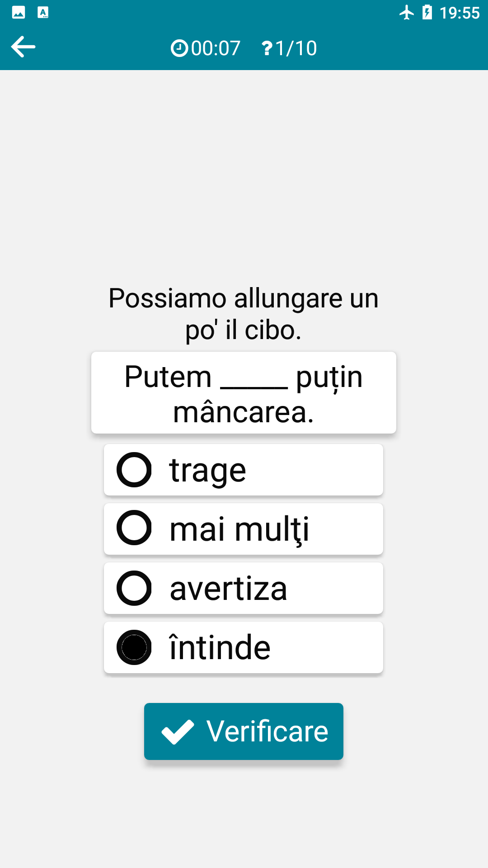Tap the question mark progress icon
This screenshot has height=868, width=488.
[x=267, y=48]
